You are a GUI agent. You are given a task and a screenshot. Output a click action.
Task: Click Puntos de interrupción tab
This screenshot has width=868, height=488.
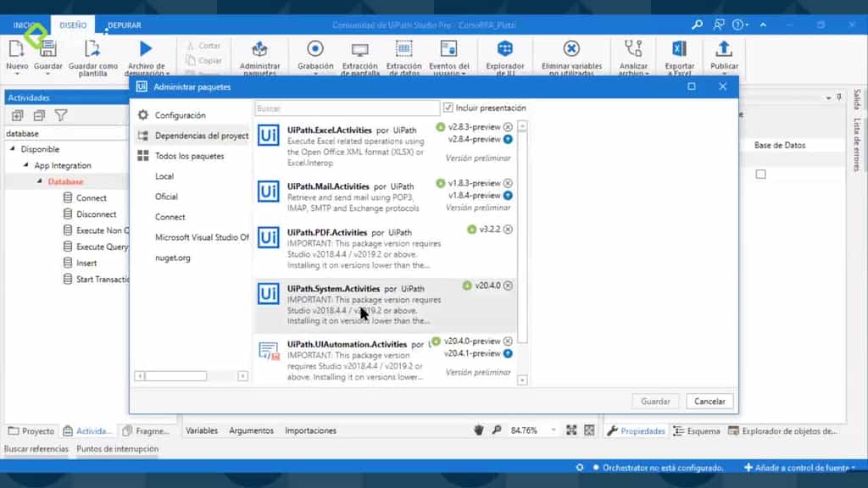tap(117, 449)
